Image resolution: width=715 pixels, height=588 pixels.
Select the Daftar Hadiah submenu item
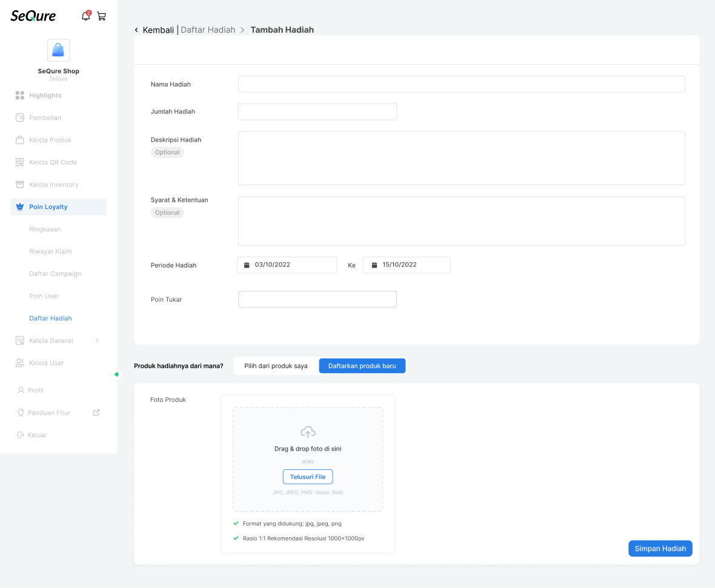51,319
